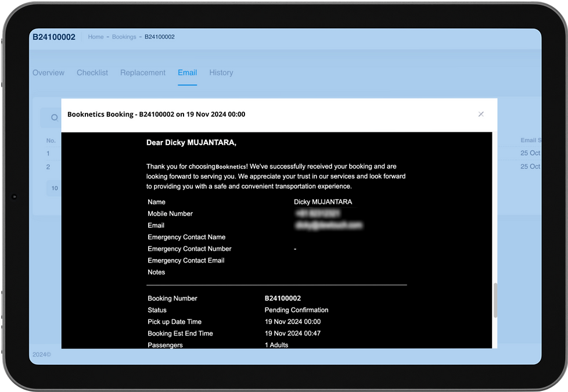Screen dimensions: 568x392
Task: Click the Emergency Contact Name label
Action: pos(186,237)
